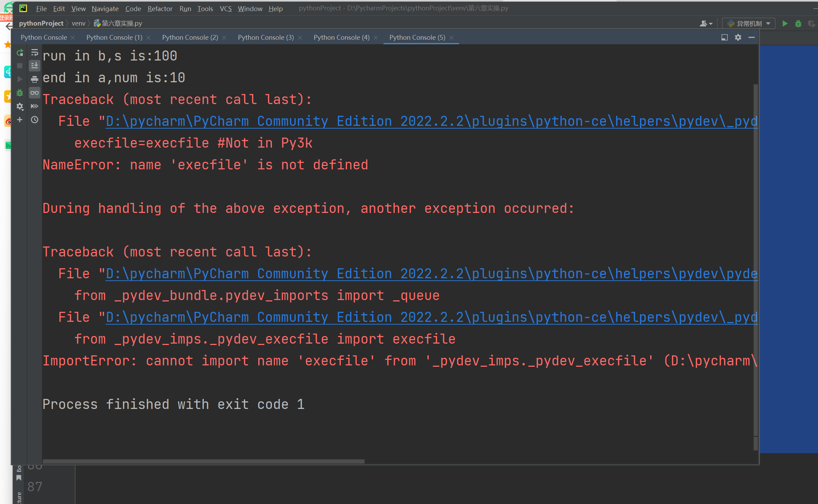
Task: Click the Run with Coverage shield icon
Action: [811, 24]
